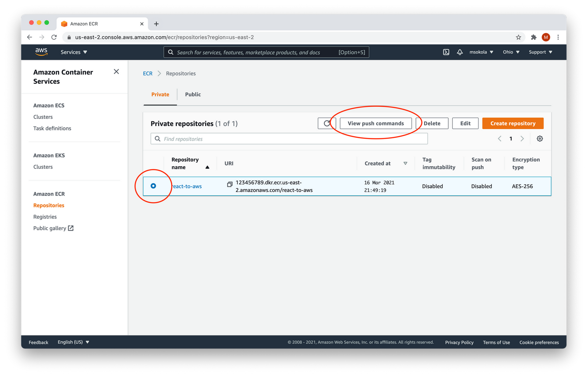Click the View push commands button

(376, 124)
